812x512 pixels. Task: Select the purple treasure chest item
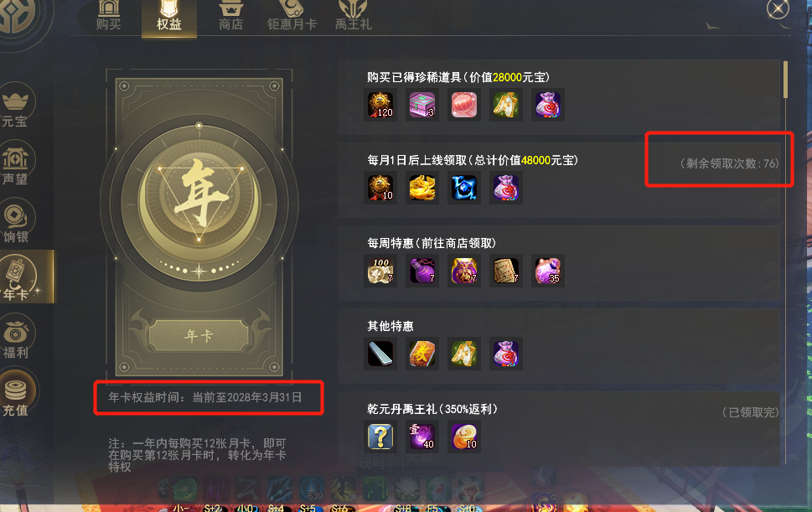[x=422, y=105]
